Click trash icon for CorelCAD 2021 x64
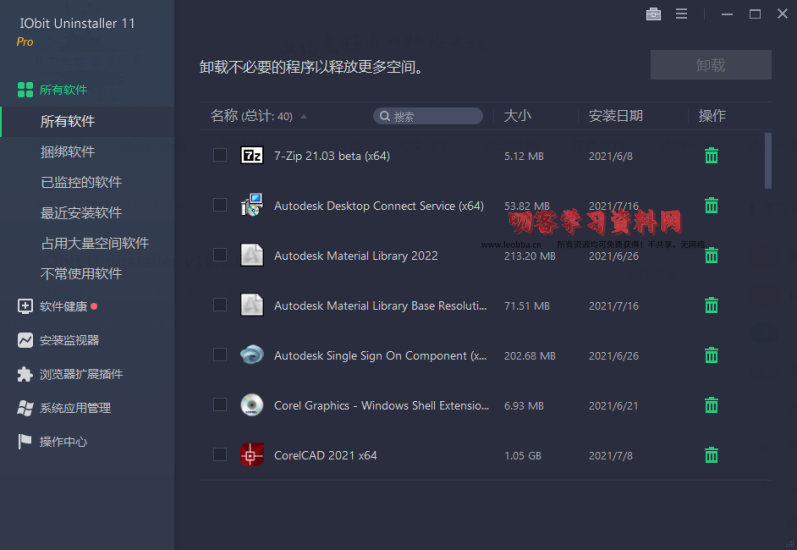The image size is (797, 550). (x=711, y=455)
